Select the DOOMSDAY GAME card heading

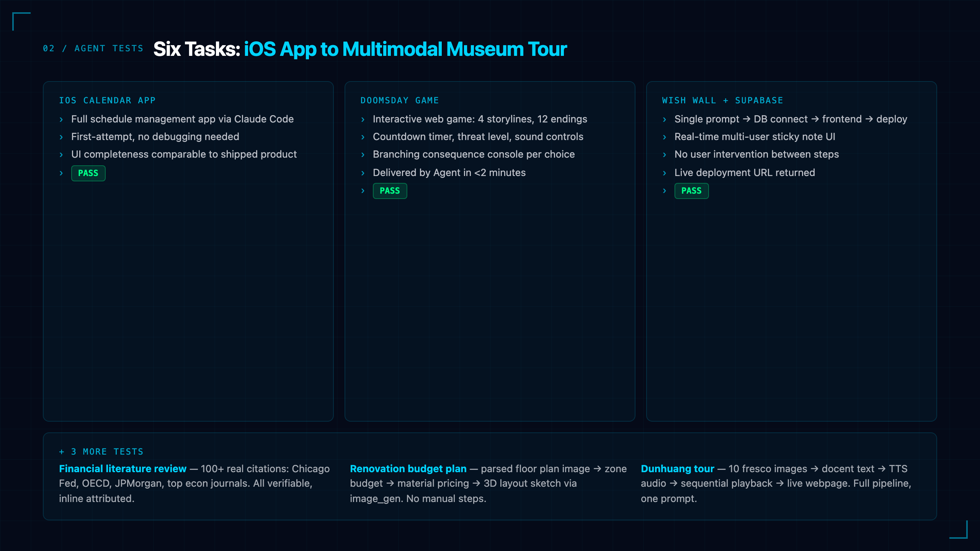[x=400, y=100]
